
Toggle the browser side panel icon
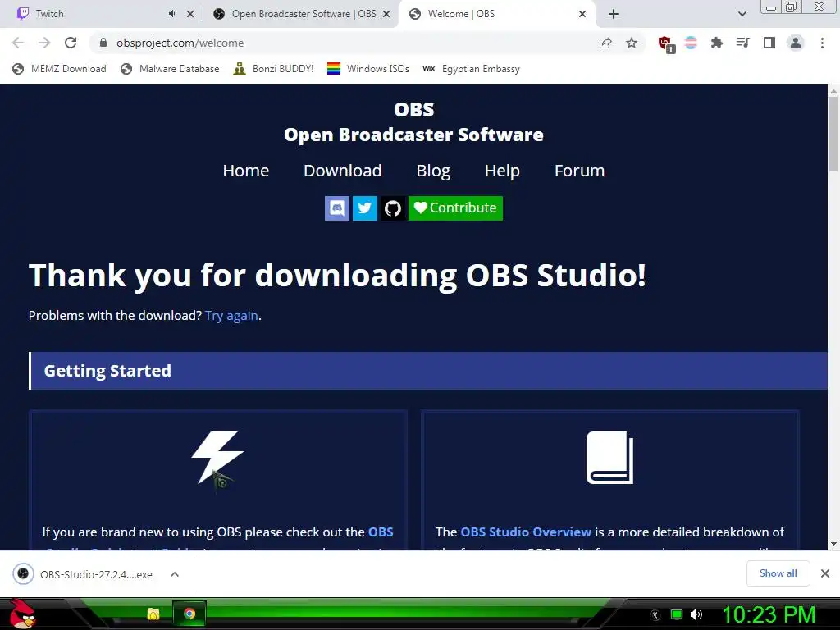point(769,43)
